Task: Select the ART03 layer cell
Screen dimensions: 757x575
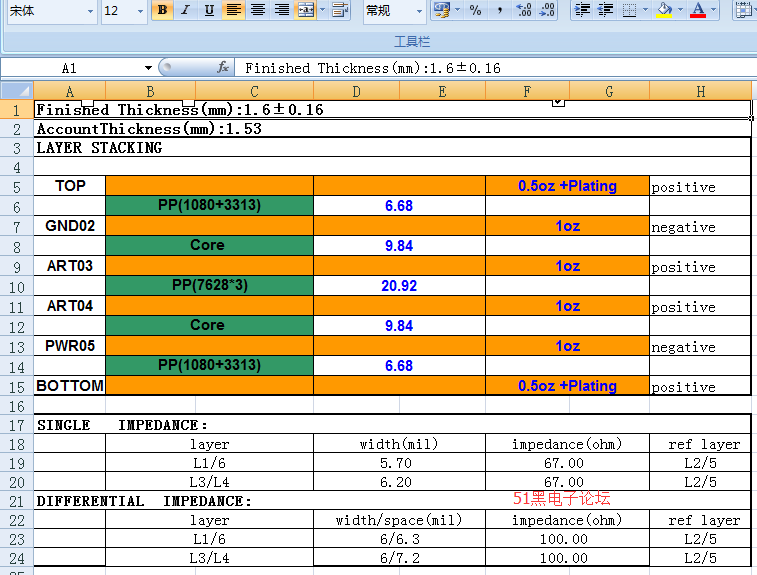Action: (70, 266)
